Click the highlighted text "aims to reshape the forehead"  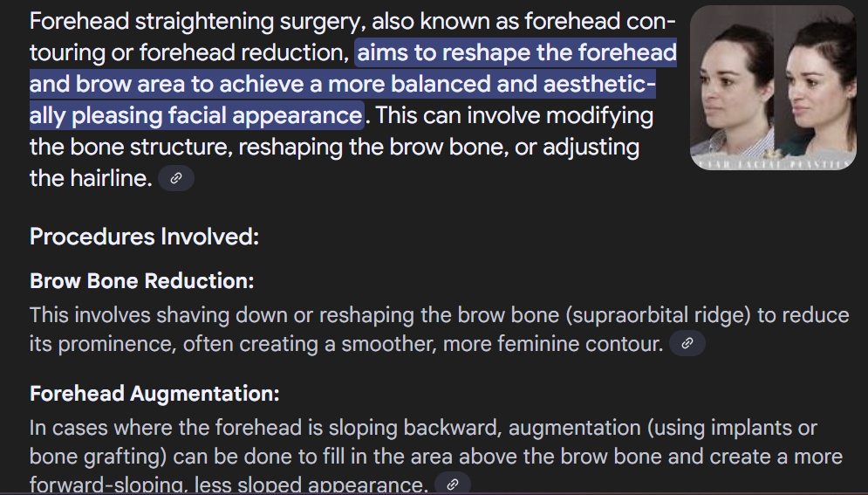pos(517,52)
